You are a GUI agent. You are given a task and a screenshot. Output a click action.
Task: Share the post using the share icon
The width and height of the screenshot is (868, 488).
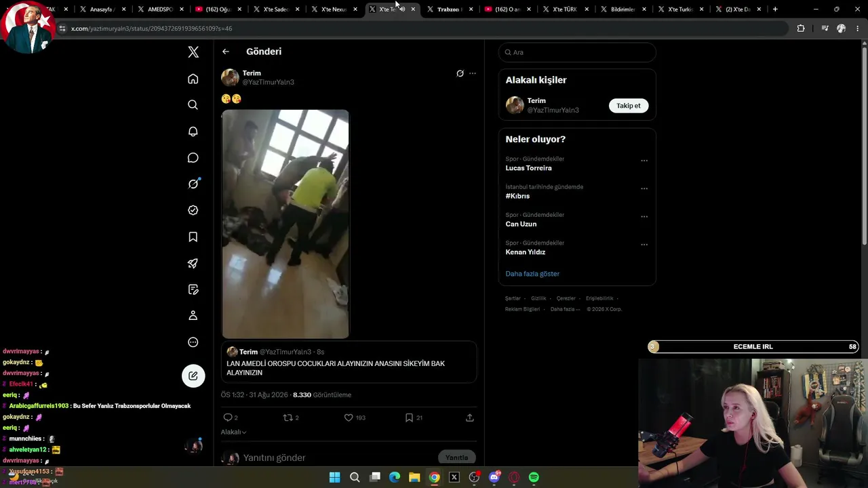470,418
